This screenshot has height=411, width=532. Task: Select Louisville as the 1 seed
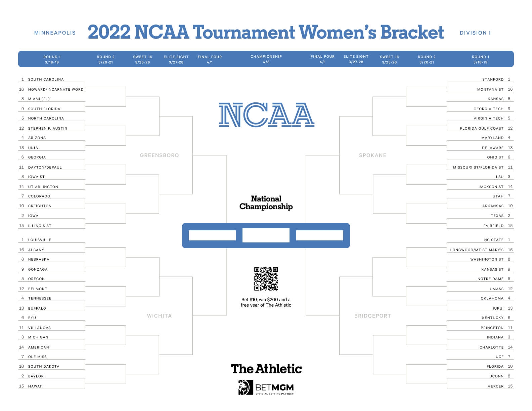(x=40, y=240)
